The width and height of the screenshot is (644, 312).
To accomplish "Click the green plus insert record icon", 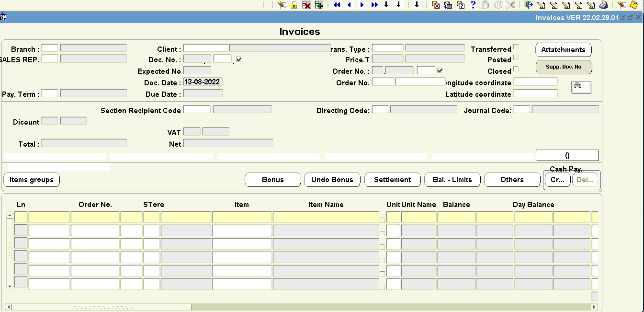I will click(x=319, y=5).
